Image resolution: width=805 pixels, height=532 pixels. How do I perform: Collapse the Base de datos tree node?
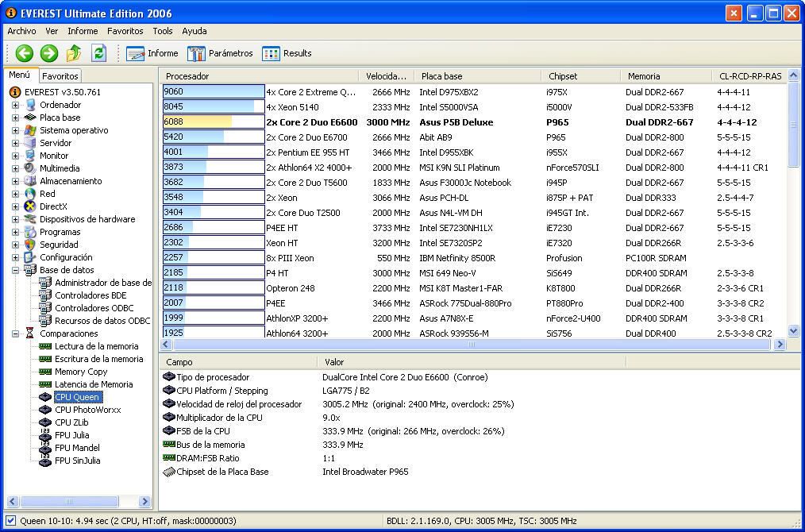point(15,270)
